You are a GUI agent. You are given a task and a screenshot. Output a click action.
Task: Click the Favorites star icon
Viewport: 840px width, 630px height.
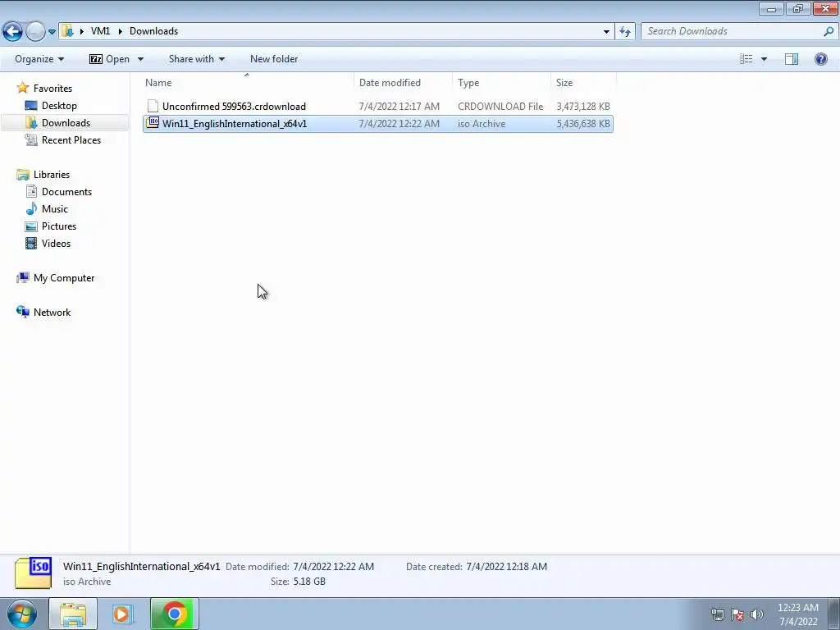pyautogui.click(x=22, y=88)
